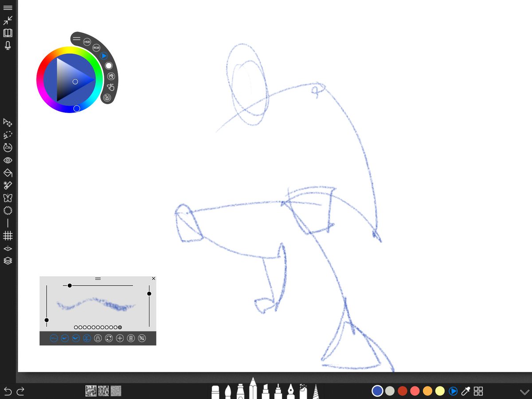Select the third paper texture thumbnail

[x=116, y=391]
